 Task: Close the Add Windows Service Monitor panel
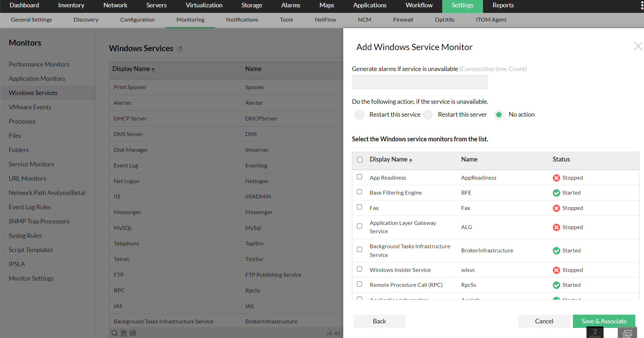click(638, 46)
